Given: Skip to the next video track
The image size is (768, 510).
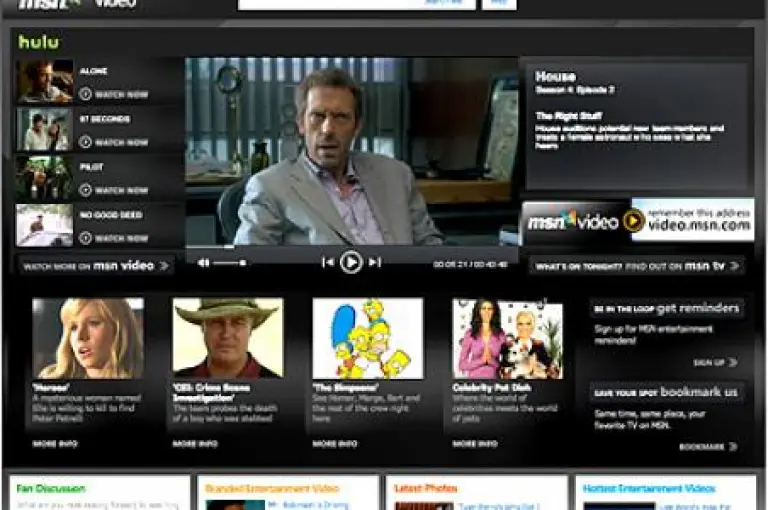Looking at the screenshot, I should 374,262.
